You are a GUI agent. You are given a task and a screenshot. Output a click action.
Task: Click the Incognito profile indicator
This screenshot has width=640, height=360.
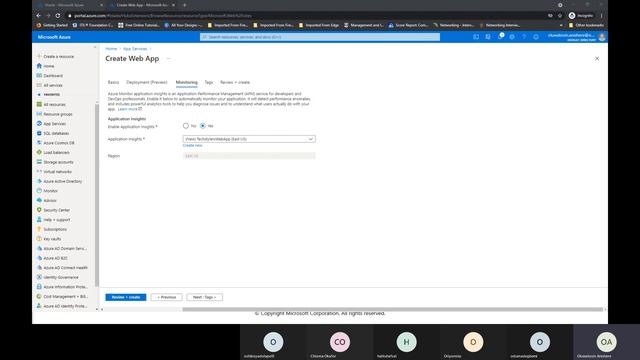pos(581,16)
